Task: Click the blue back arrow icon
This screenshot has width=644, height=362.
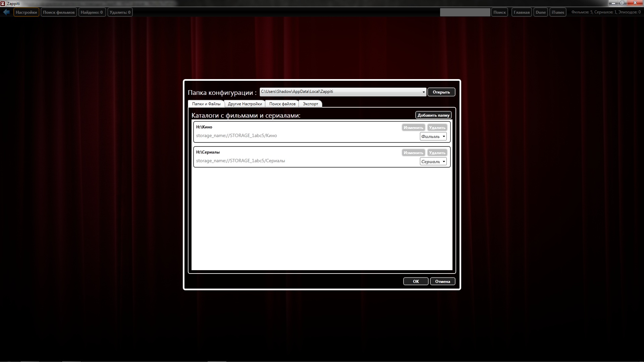Action: click(6, 12)
